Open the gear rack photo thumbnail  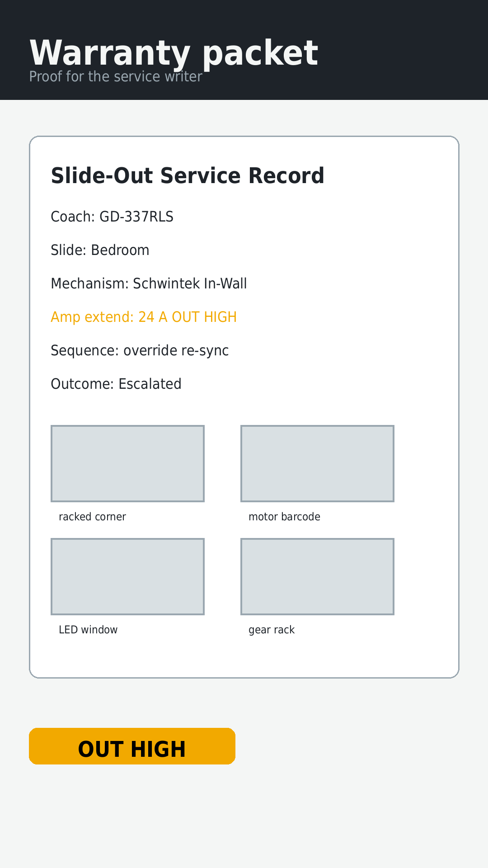pyautogui.click(x=317, y=576)
